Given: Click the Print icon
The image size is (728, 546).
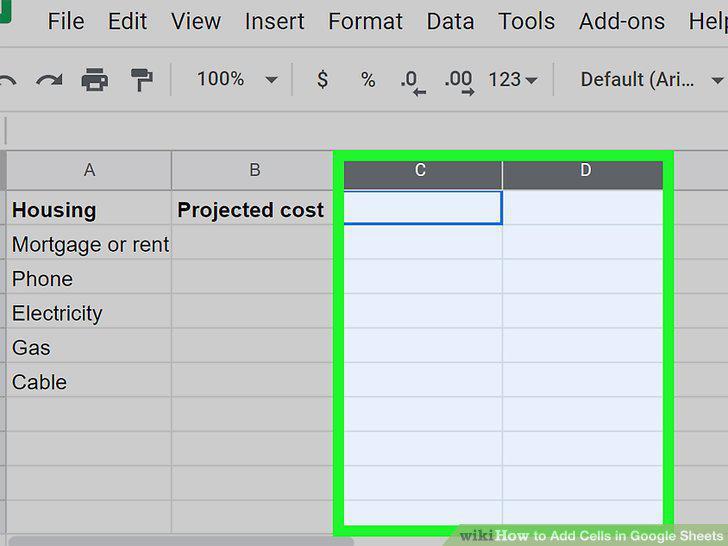Looking at the screenshot, I should (95, 79).
